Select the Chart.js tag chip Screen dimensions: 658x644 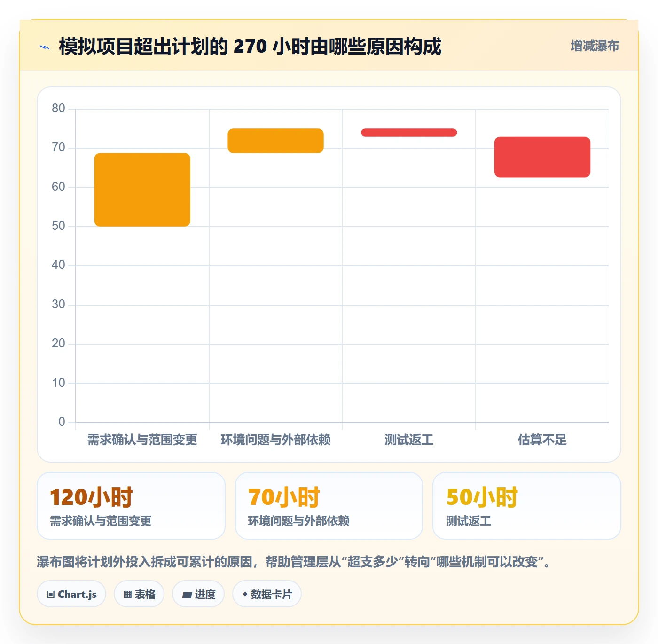pos(71,594)
